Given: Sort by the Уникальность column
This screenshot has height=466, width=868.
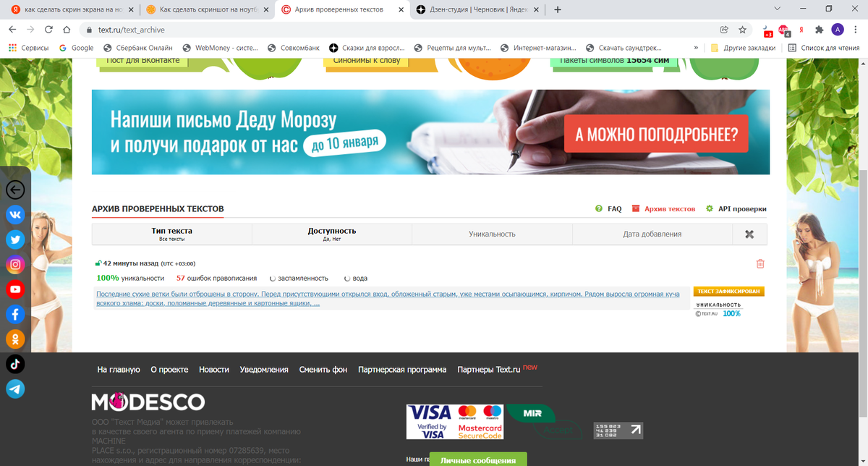Looking at the screenshot, I should (492, 234).
